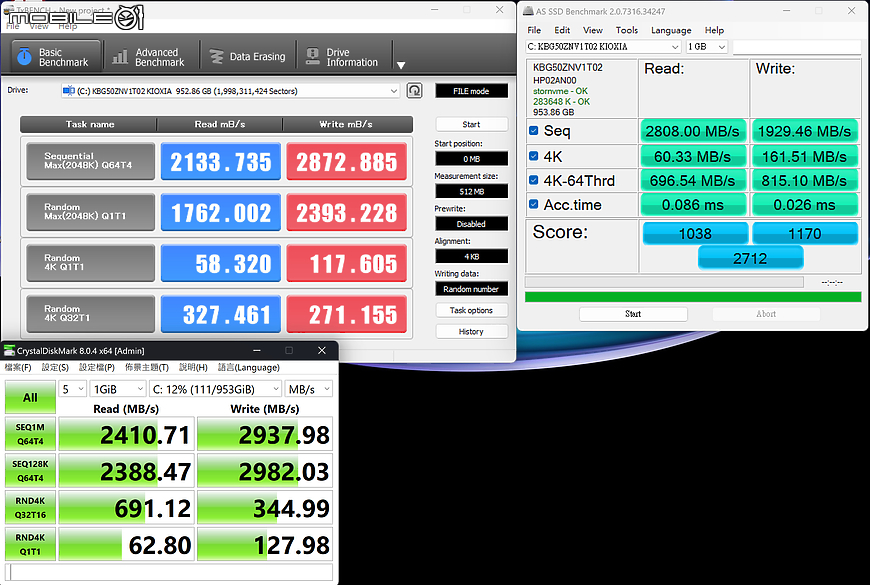
Task: Click the Alignment 4 KB field
Action: [x=471, y=256]
